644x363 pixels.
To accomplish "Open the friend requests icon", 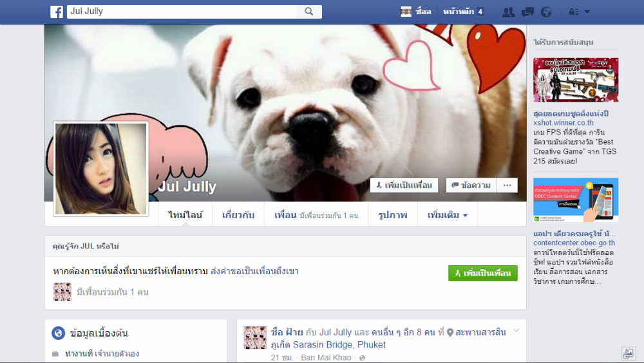I will point(508,12).
